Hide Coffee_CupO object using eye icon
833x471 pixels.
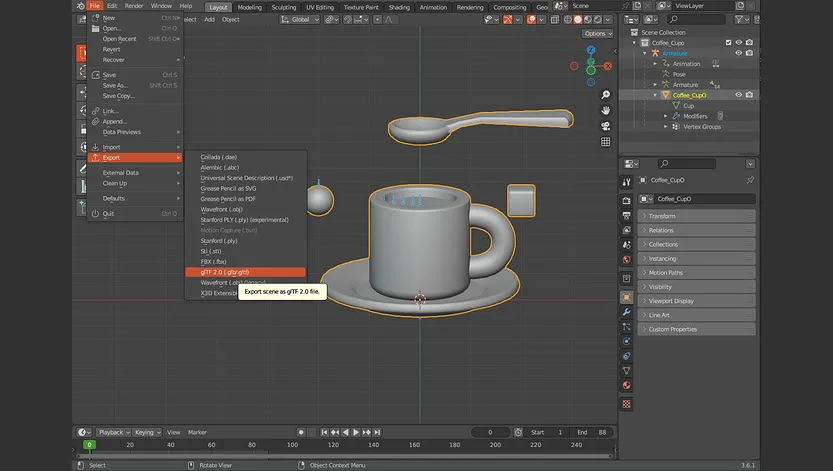point(738,95)
